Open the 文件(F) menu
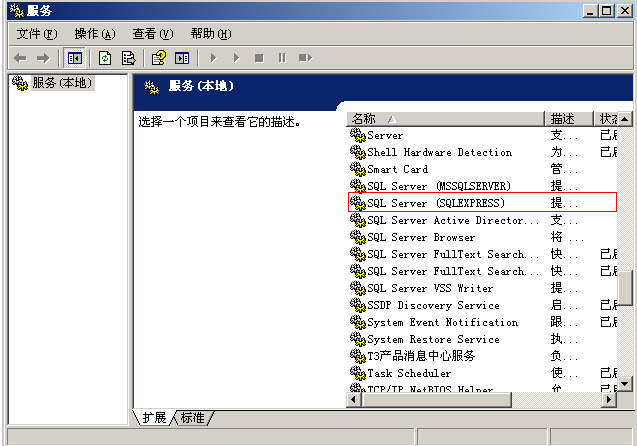The width and height of the screenshot is (637, 446). 37,34
